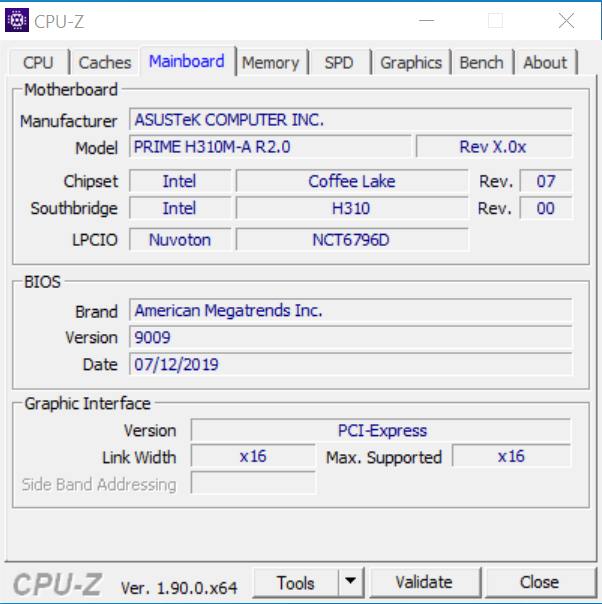The height and width of the screenshot is (604, 602).
Task: Click the PCI-Express version field
Action: (381, 430)
